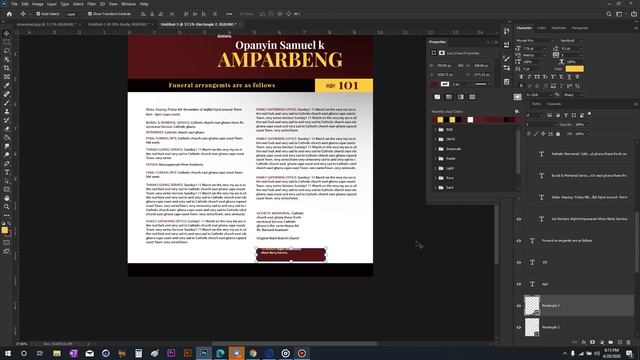Viewport: 640px width, 360px height.
Task: Switch to the Channels tab
Action: pyautogui.click(x=554, y=104)
